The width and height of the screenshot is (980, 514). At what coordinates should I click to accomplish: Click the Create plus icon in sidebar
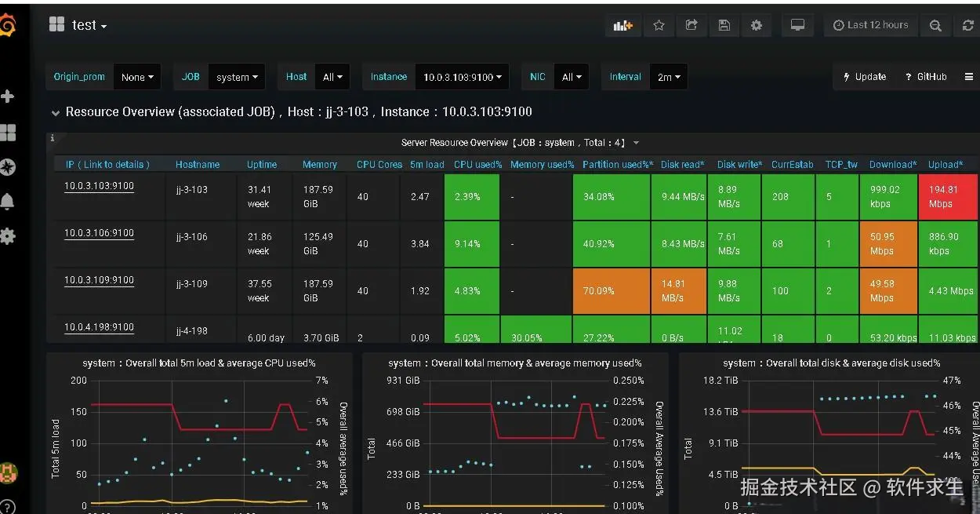point(8,97)
